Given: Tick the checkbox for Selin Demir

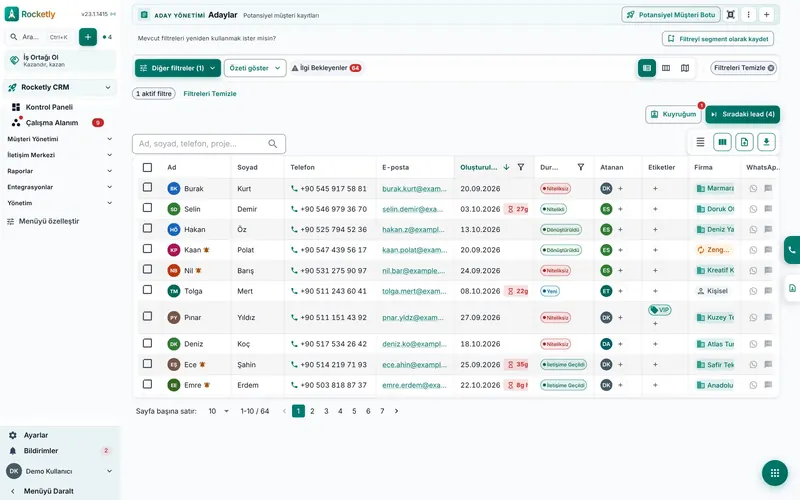Looking at the screenshot, I should 147,208.
